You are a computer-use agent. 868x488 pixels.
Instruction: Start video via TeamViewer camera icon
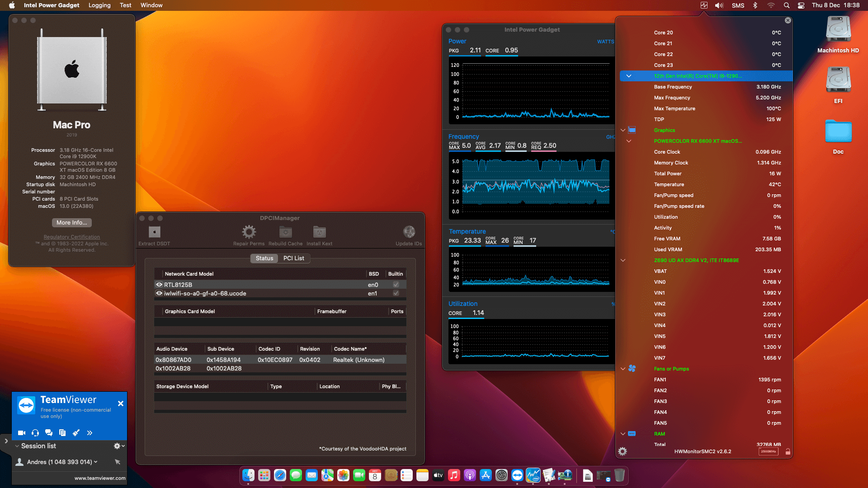point(22,433)
